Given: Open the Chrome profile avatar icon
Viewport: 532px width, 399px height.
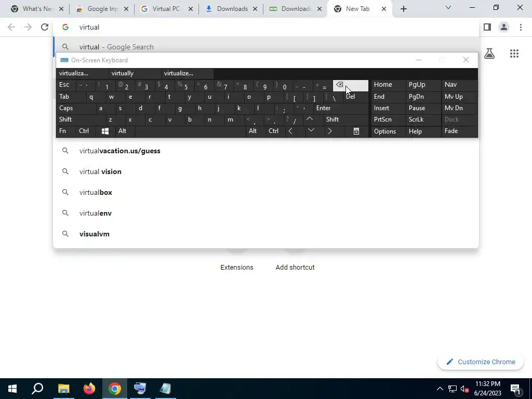Looking at the screenshot, I should point(504,27).
